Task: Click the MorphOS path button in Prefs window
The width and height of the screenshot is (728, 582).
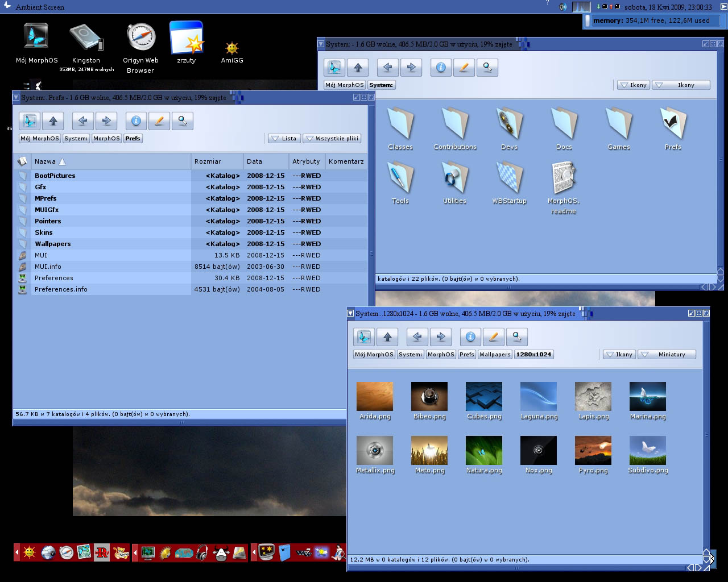Action: [x=106, y=138]
